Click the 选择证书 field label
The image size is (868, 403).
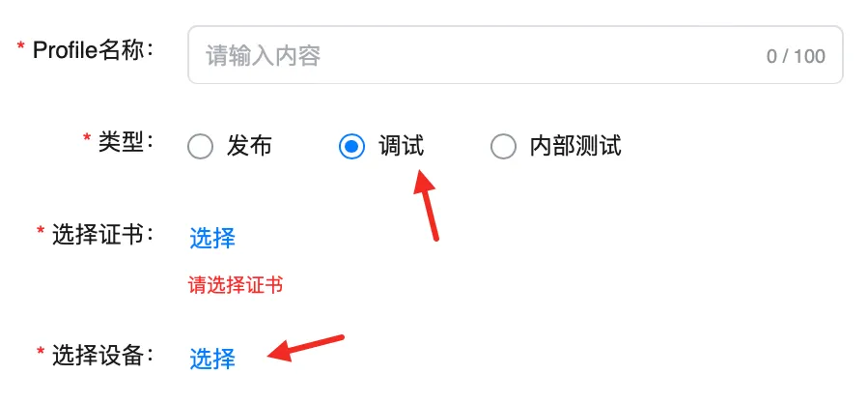103,234
